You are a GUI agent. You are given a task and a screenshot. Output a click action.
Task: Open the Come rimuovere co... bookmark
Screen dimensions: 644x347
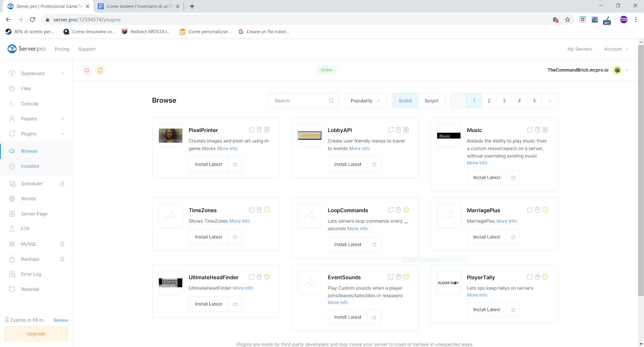click(x=89, y=31)
